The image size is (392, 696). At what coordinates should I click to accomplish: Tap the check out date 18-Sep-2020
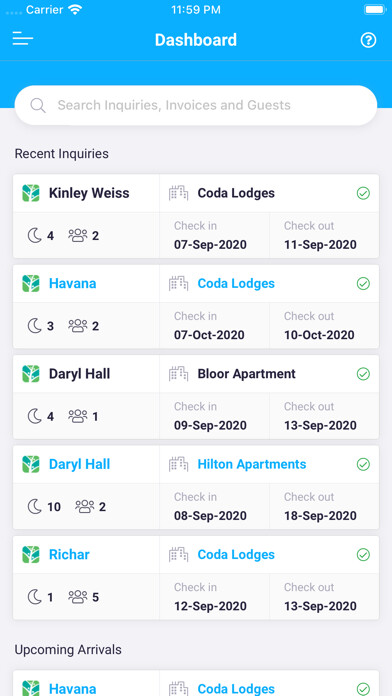coord(320,515)
